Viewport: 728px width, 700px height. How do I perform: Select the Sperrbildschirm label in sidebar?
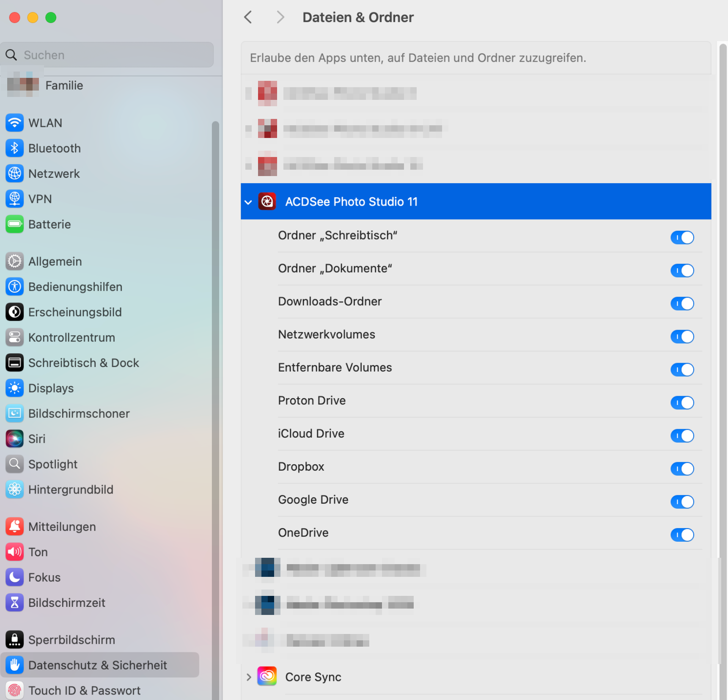click(x=71, y=640)
